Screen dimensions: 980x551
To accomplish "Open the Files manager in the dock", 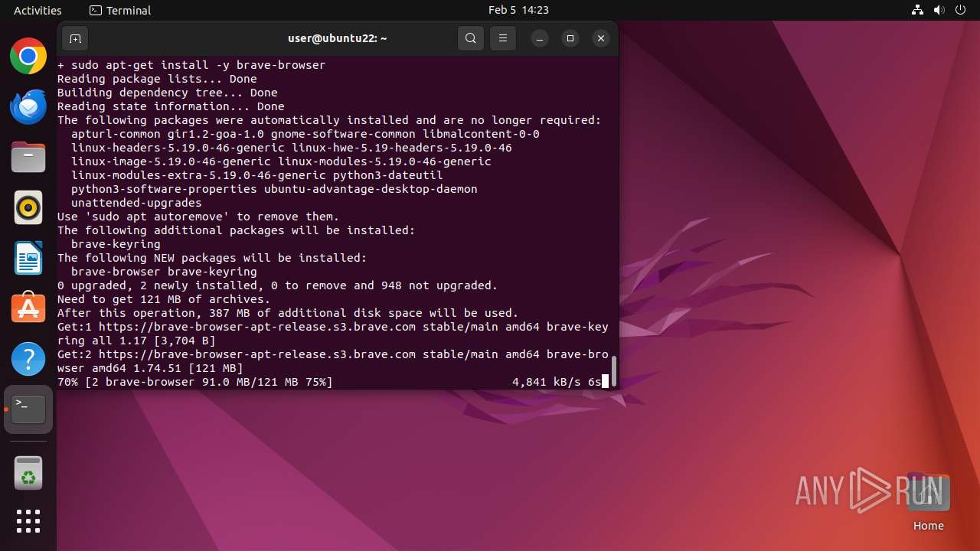I will coord(28,157).
